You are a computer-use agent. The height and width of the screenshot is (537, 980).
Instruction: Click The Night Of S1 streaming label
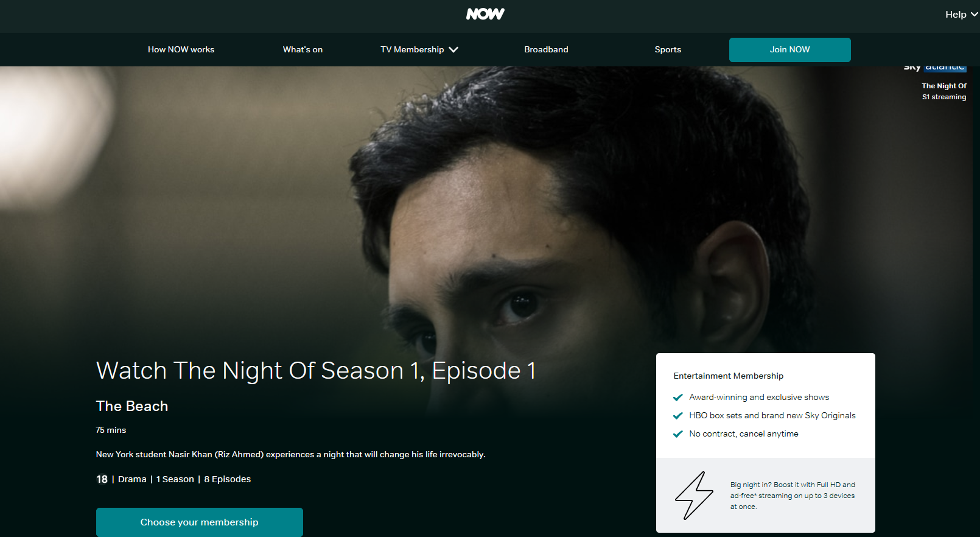[x=943, y=91]
